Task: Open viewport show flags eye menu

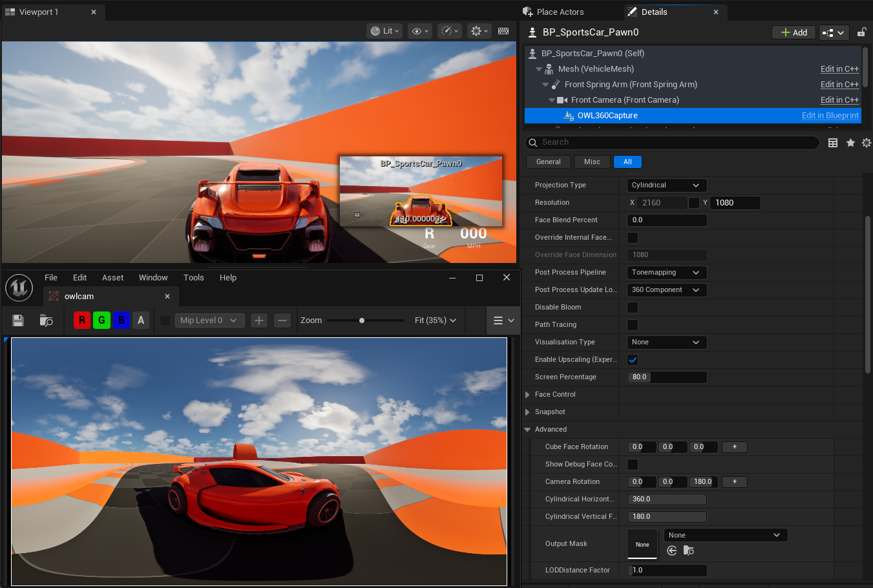Action: pyautogui.click(x=420, y=31)
